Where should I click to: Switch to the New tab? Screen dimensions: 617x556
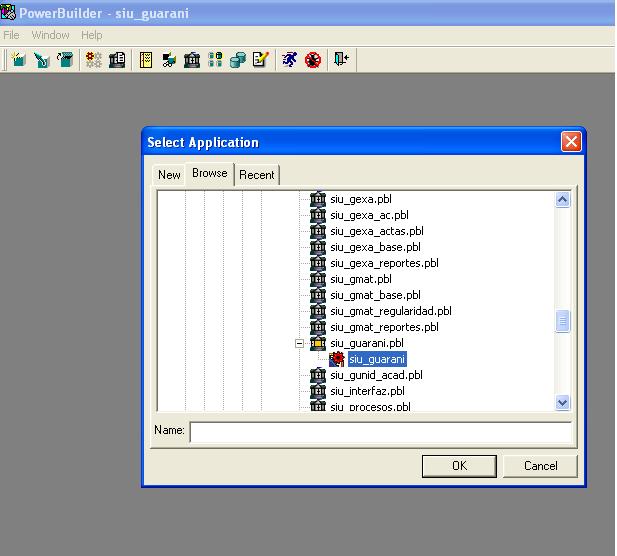coord(169,175)
